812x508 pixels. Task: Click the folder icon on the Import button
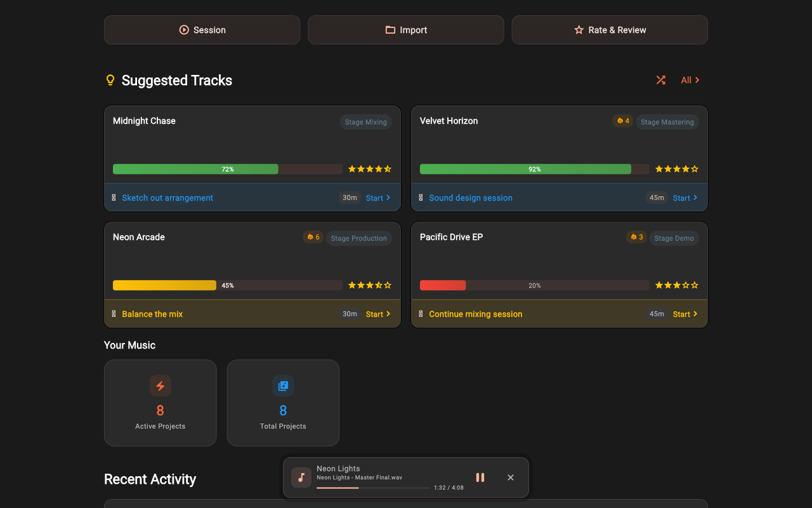click(390, 29)
